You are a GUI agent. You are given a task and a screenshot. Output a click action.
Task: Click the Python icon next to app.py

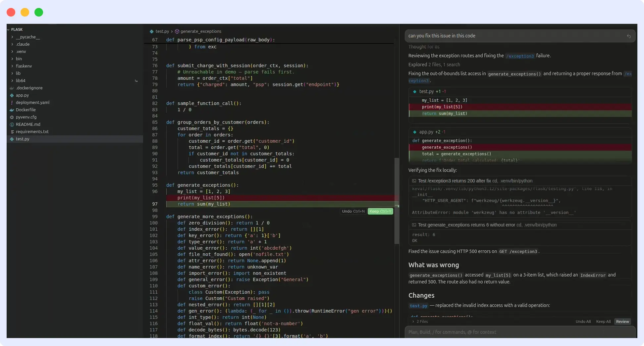point(12,95)
